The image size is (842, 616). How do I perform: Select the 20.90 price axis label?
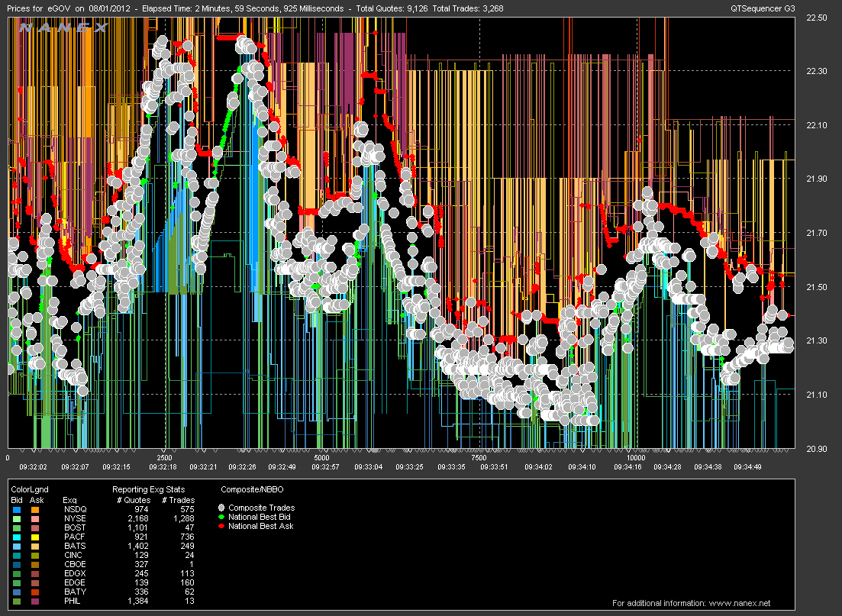817,448
